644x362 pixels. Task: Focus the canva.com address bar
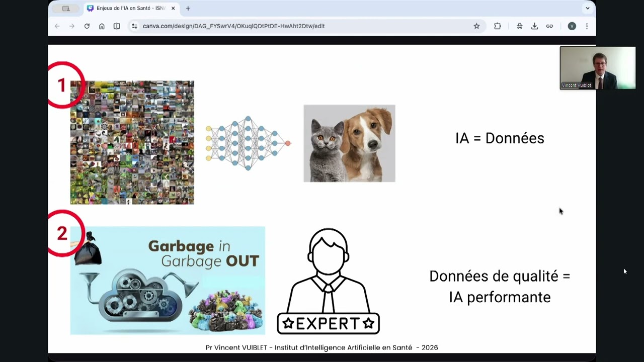click(x=307, y=26)
